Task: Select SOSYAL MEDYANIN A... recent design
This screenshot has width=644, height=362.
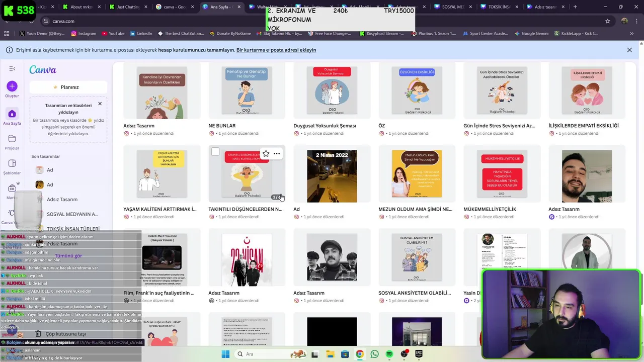Action: point(68,214)
